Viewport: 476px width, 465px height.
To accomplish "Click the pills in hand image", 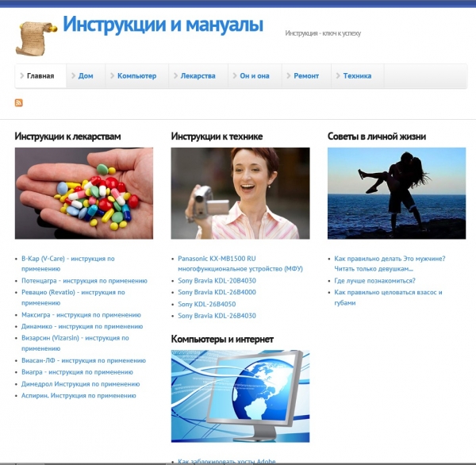I will 84,193.
